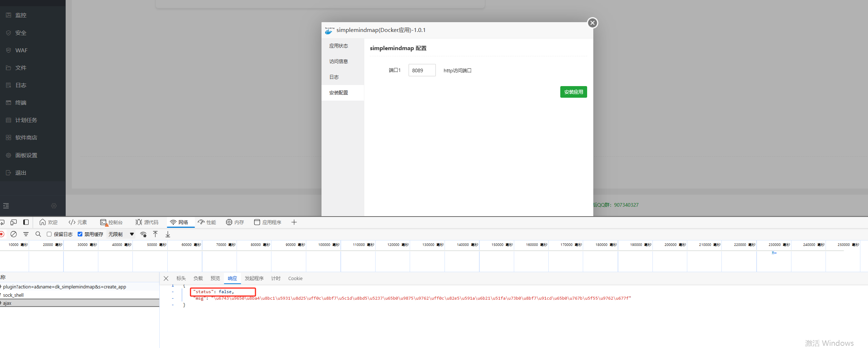The width and height of the screenshot is (868, 348).
Task: Open 文件 in the left sidebar
Action: 21,68
